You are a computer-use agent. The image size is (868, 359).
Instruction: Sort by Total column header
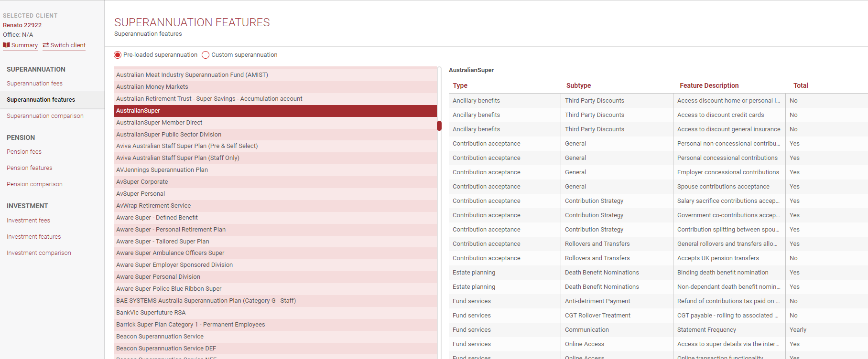click(x=801, y=86)
